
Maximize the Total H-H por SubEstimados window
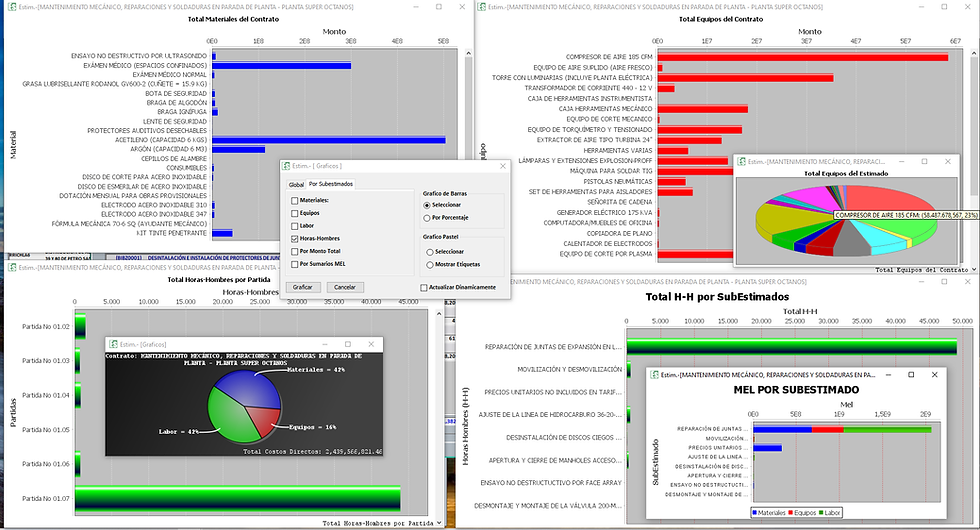[x=944, y=282]
